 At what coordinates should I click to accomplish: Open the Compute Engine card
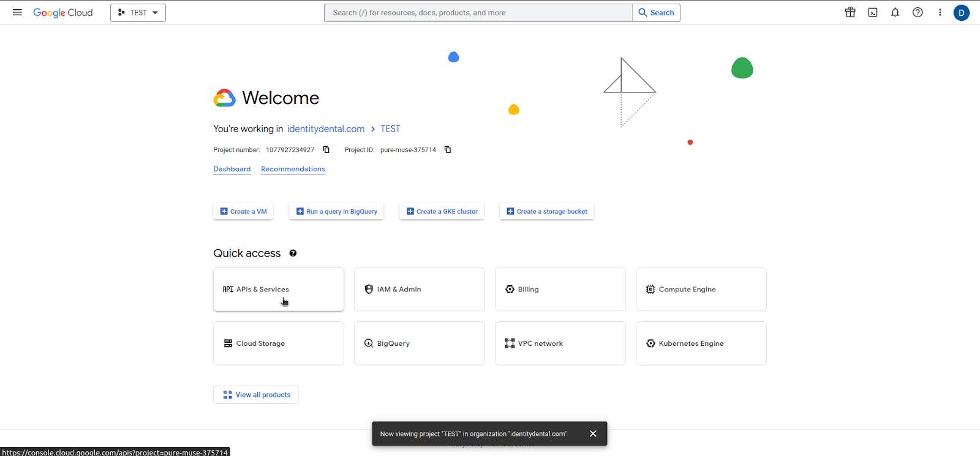701,289
